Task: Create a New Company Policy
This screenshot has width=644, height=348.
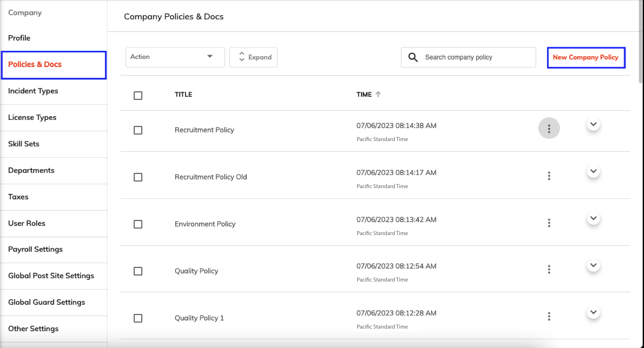Action: 586,57
